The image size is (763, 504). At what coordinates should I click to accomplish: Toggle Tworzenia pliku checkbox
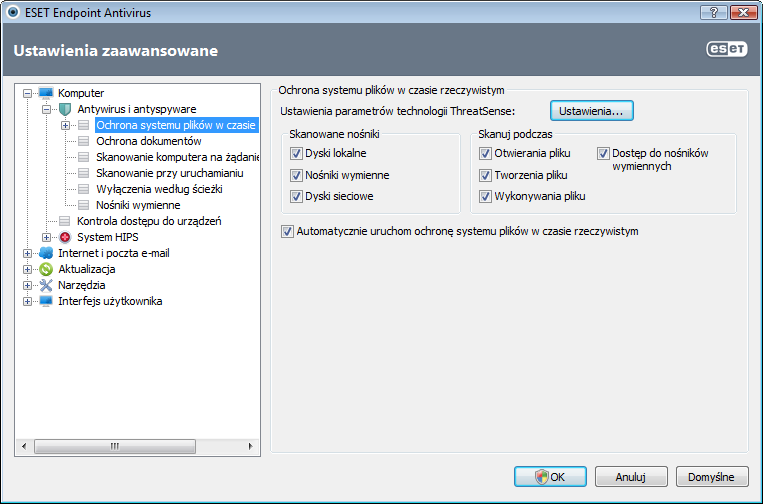485,175
